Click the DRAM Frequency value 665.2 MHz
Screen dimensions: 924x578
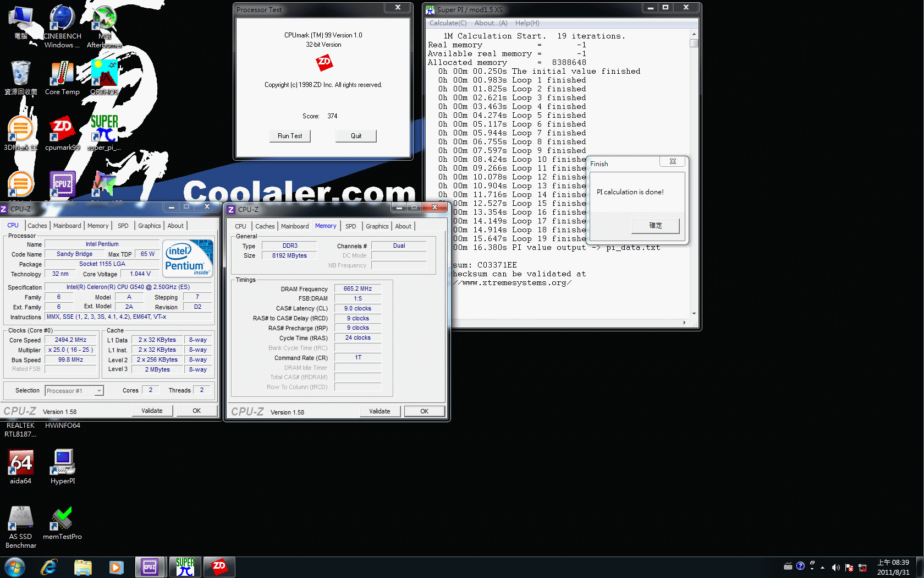pos(358,288)
